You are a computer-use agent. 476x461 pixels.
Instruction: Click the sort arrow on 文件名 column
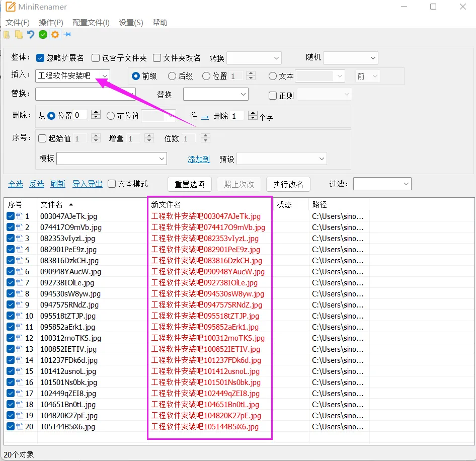pos(71,204)
